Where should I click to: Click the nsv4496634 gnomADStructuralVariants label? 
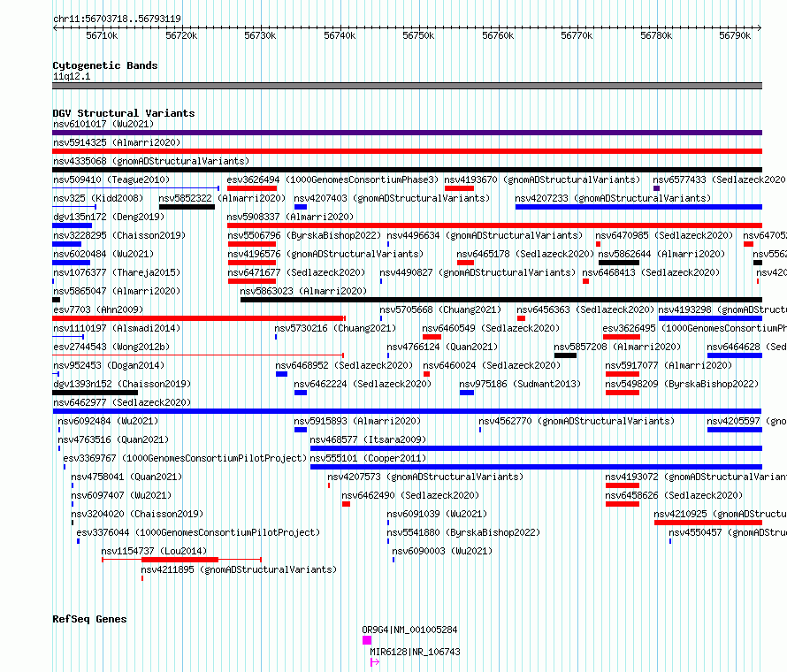pos(485,235)
